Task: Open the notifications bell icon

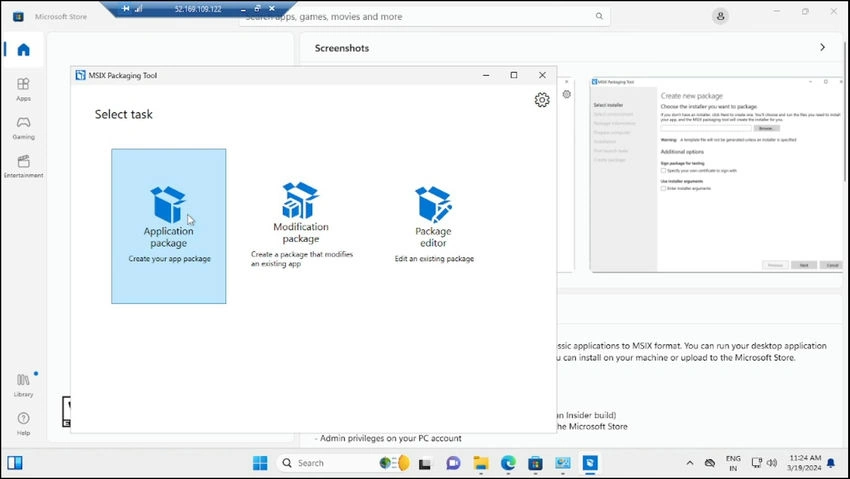Action: (831, 463)
